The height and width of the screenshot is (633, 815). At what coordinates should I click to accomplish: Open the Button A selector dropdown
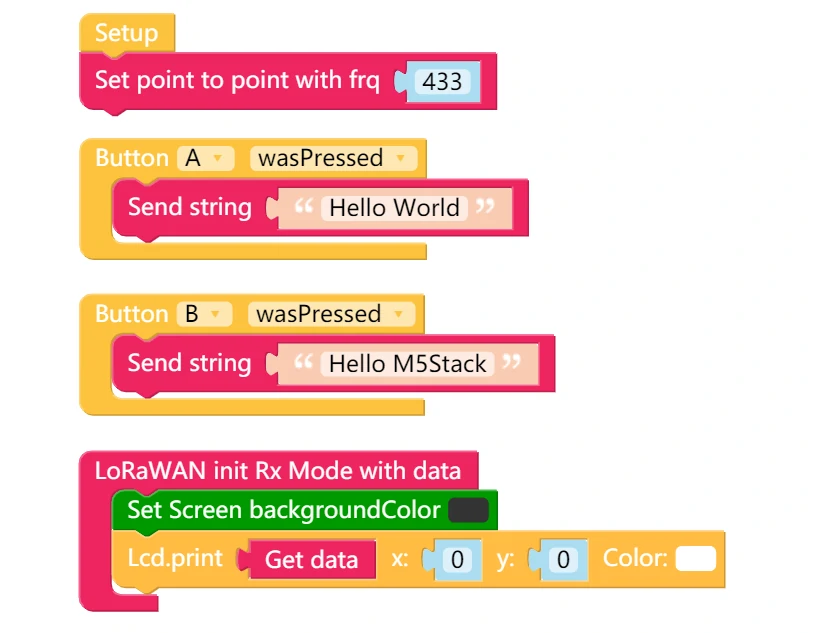(x=206, y=158)
